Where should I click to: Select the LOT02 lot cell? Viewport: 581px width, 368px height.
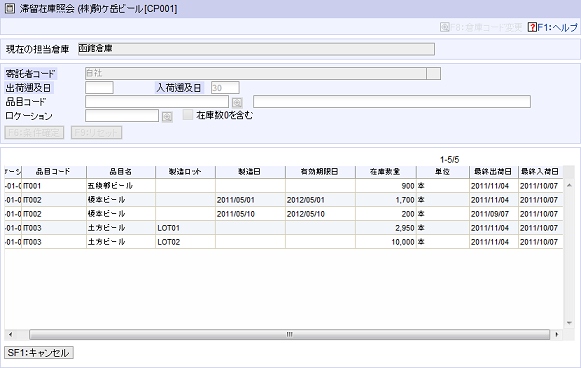click(185, 242)
